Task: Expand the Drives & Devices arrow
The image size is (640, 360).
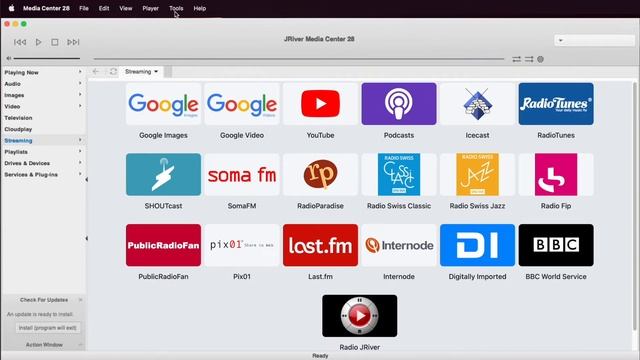Action: click(x=80, y=163)
